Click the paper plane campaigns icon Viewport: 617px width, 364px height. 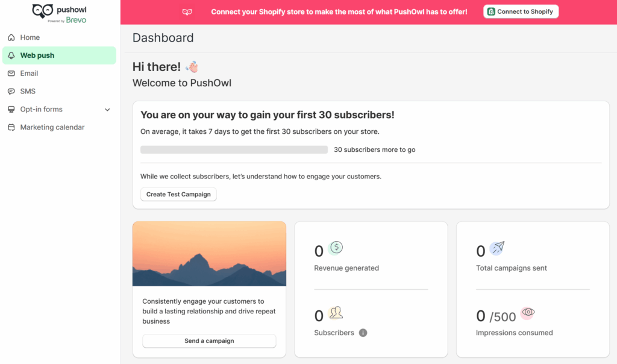497,248
